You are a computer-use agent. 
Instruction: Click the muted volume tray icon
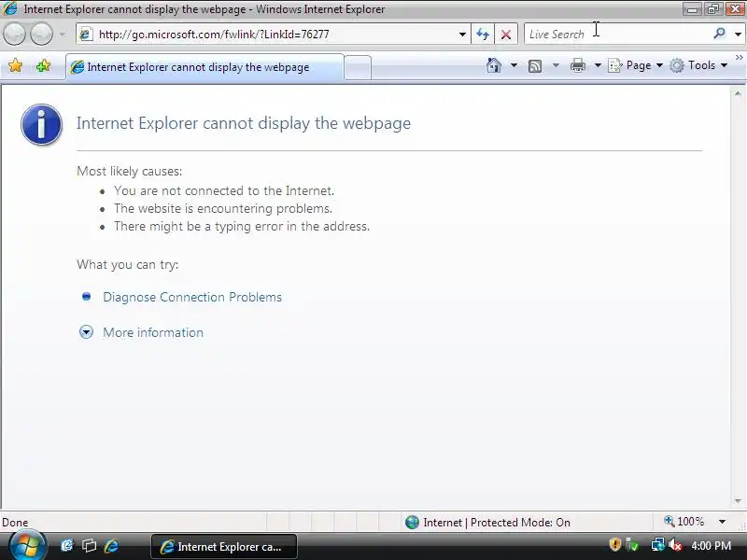point(674,545)
